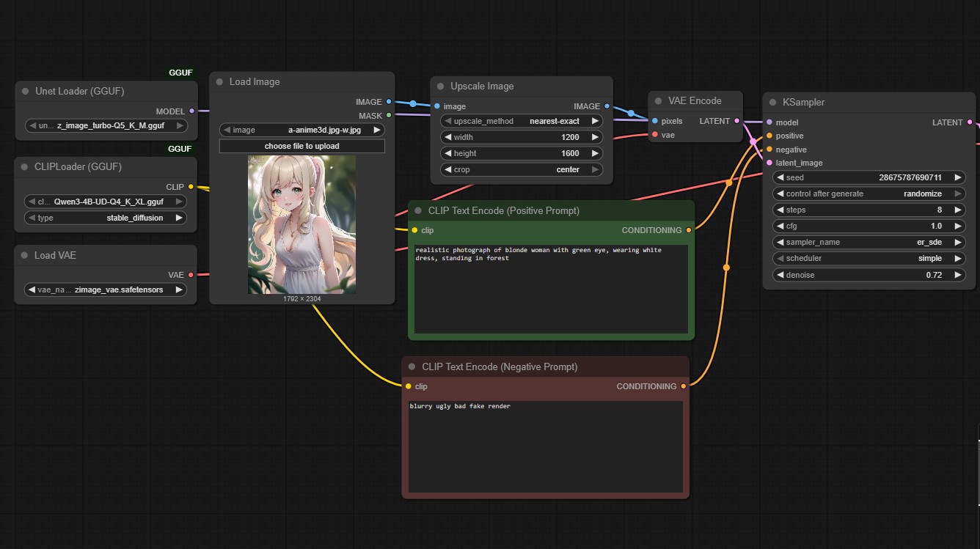Click the GGUF badge above Unet Loader
Screen dimensions: 980x549
[180, 73]
